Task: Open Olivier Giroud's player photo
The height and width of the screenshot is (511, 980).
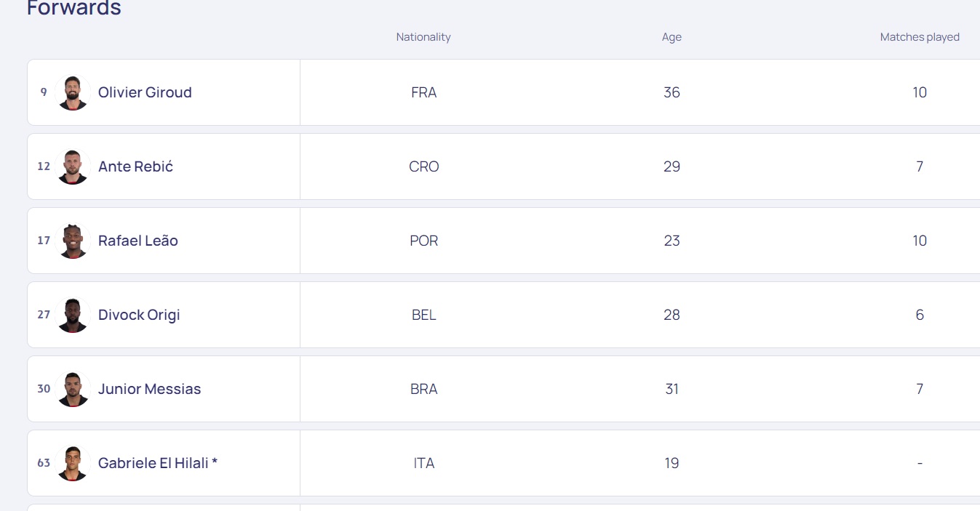Action: (73, 92)
